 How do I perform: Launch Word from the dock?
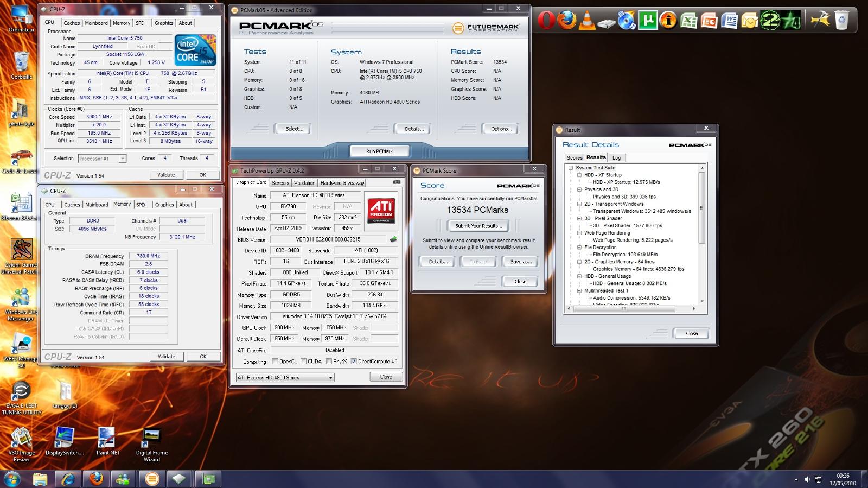click(730, 21)
